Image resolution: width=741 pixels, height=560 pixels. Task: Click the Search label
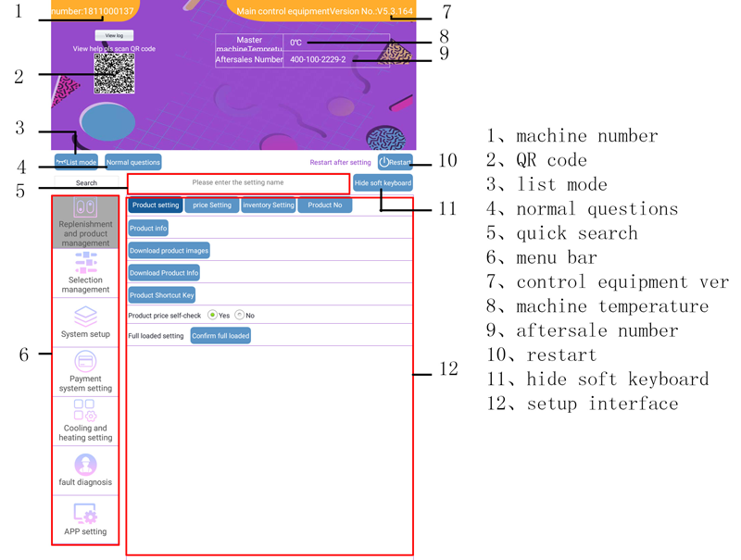click(86, 182)
